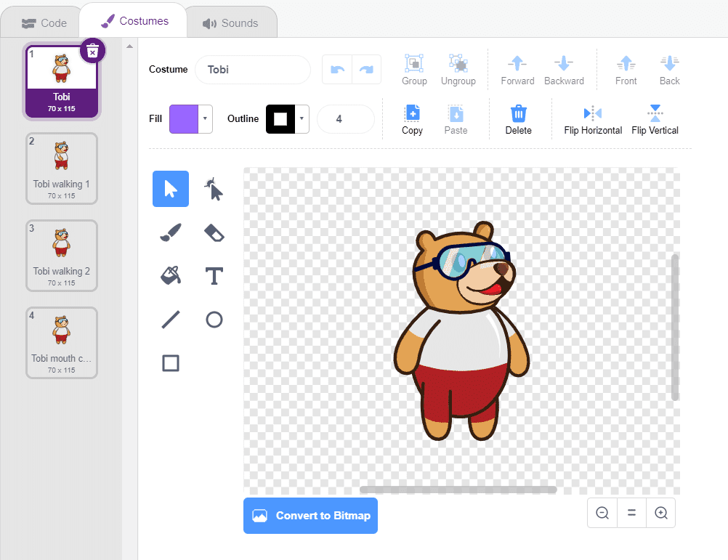This screenshot has width=728, height=560.
Task: Select the Rectangle tool
Action: coord(171,363)
